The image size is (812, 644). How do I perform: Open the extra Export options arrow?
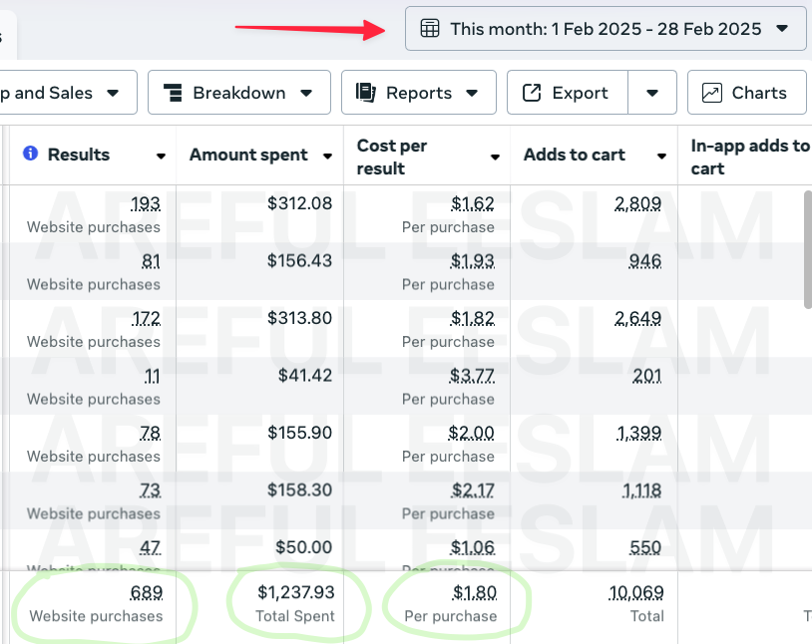[x=652, y=93]
